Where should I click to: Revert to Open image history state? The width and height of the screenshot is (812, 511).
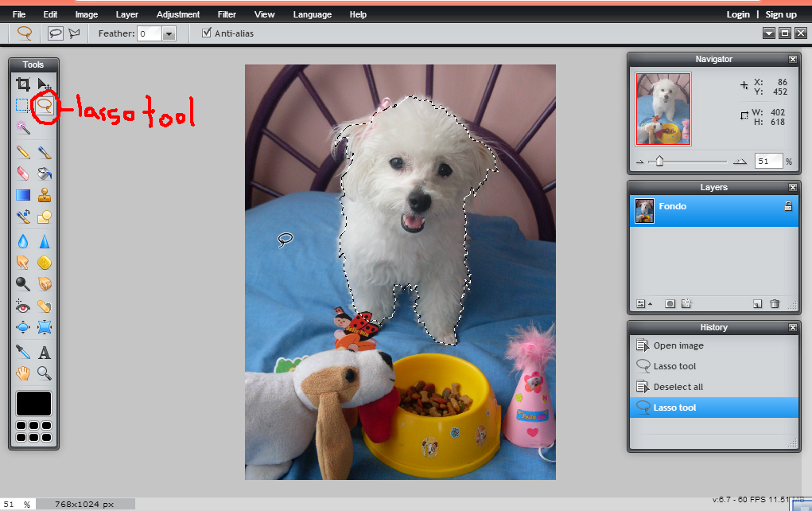click(714, 345)
